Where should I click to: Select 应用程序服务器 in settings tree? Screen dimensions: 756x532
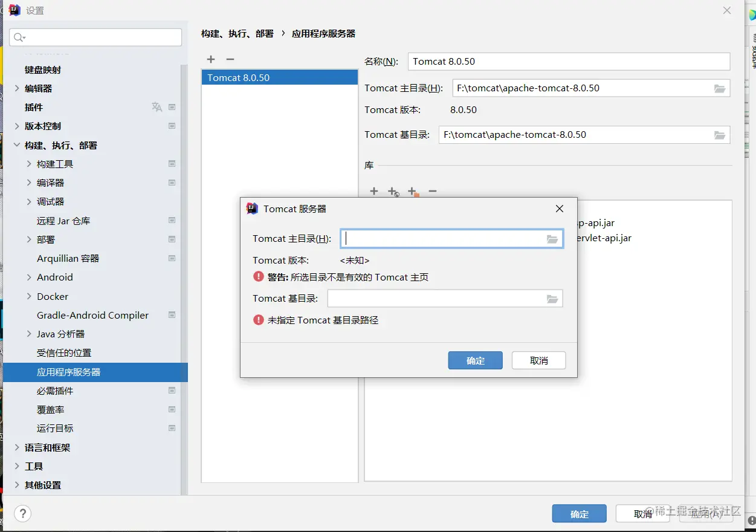pyautogui.click(x=95, y=372)
